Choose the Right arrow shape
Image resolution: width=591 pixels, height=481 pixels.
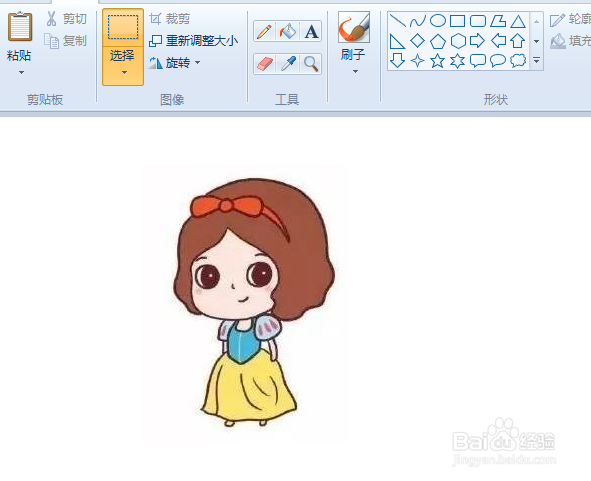coord(478,41)
